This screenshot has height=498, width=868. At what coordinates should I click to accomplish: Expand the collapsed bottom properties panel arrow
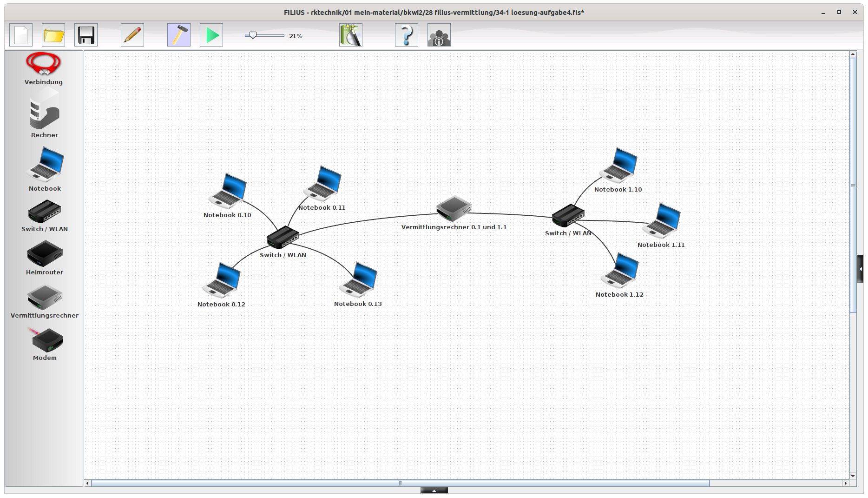[434, 491]
